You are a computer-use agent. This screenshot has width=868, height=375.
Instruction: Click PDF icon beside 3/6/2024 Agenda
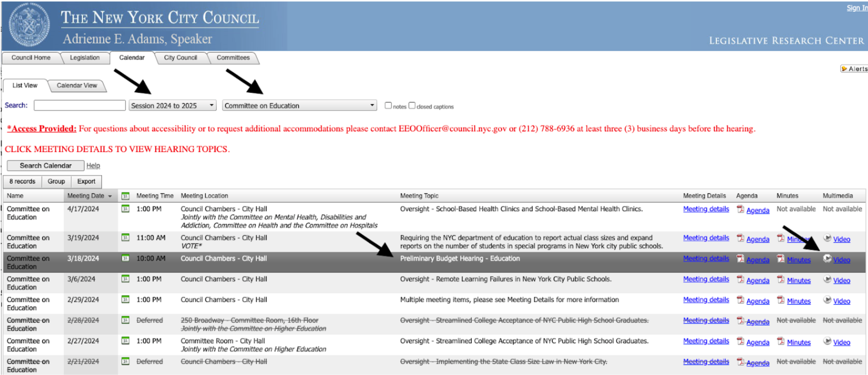740,279
